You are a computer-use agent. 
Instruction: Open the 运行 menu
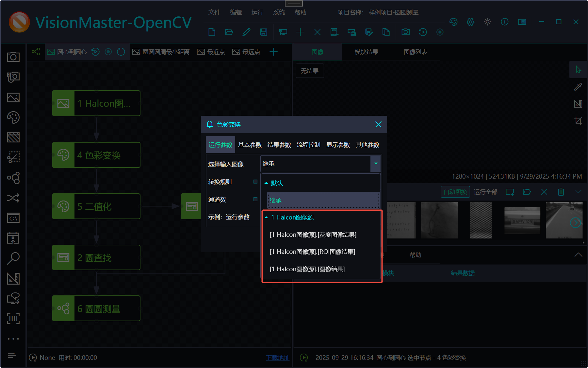pos(257,12)
